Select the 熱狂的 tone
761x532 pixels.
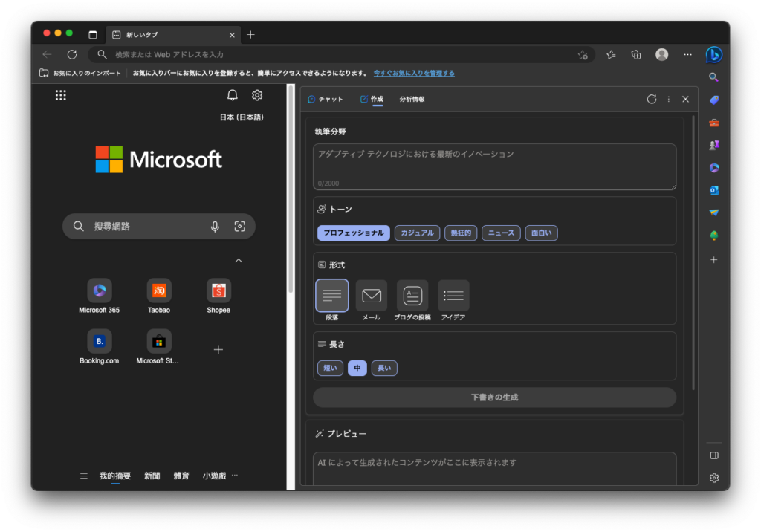(x=461, y=233)
